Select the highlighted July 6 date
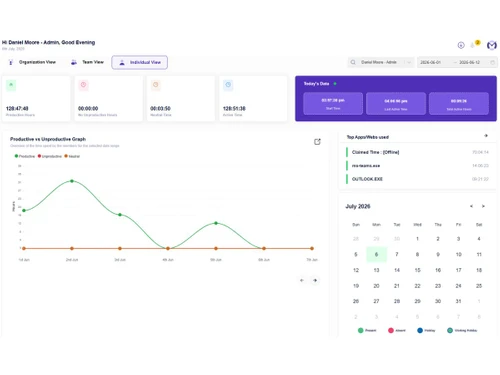 pos(376,254)
